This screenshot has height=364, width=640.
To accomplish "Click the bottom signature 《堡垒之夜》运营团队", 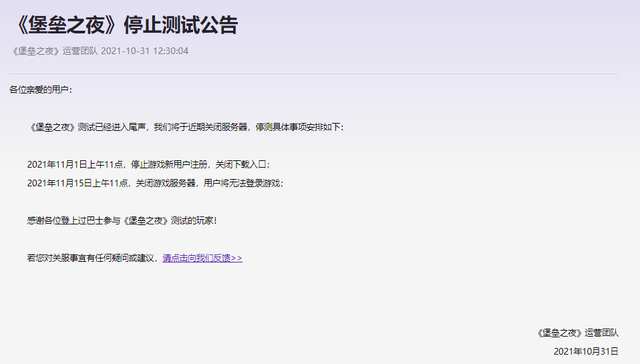I will 578,333.
